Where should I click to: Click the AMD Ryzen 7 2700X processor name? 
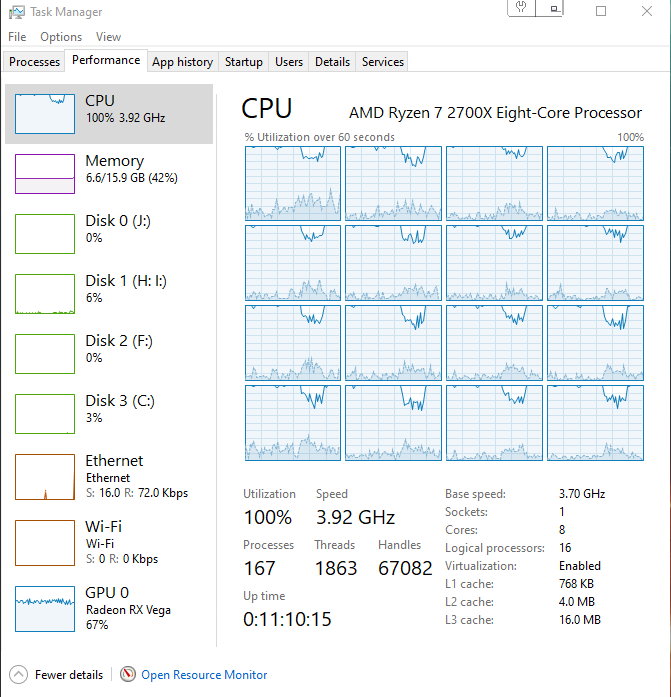495,113
